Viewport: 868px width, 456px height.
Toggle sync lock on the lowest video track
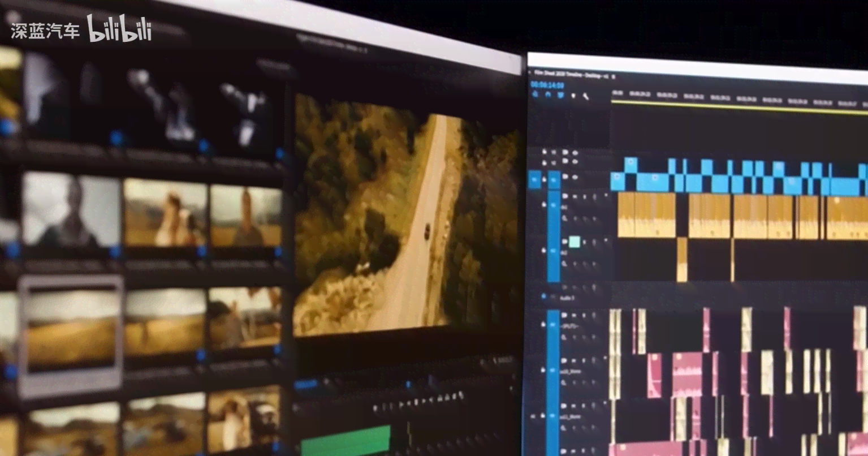coord(565,177)
